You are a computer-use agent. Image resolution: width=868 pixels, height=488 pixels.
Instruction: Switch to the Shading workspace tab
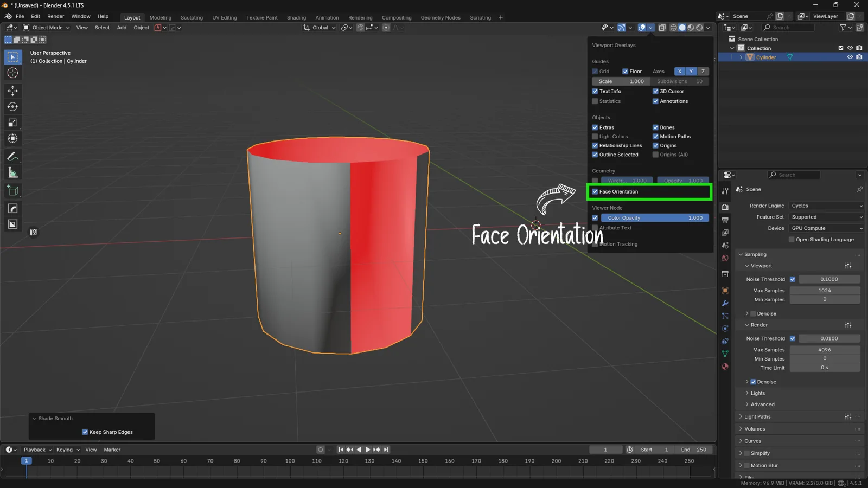click(x=296, y=17)
